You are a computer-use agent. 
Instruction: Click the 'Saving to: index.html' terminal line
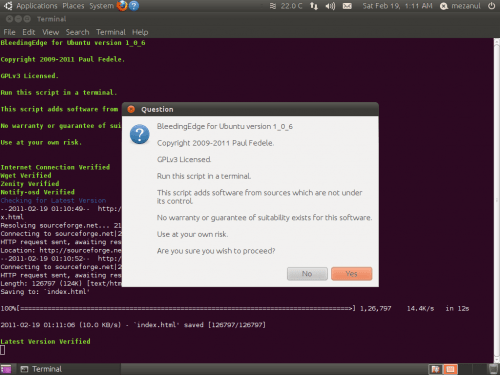pyautogui.click(x=45, y=292)
